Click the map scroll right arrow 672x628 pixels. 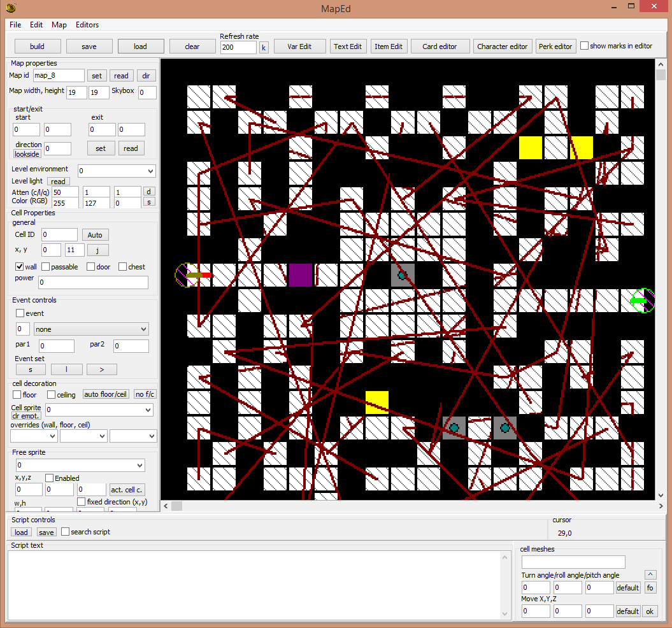(661, 506)
